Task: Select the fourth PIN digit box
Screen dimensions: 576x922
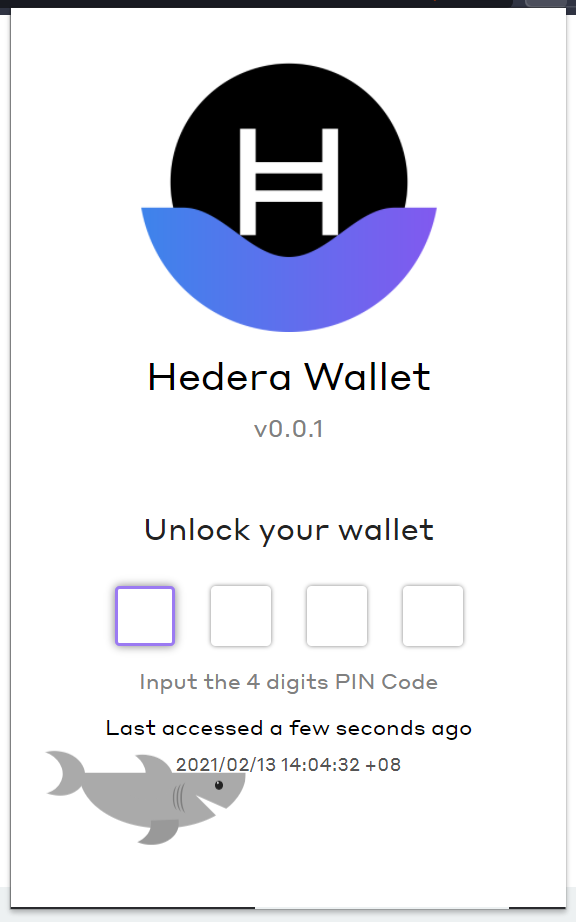Action: point(433,616)
